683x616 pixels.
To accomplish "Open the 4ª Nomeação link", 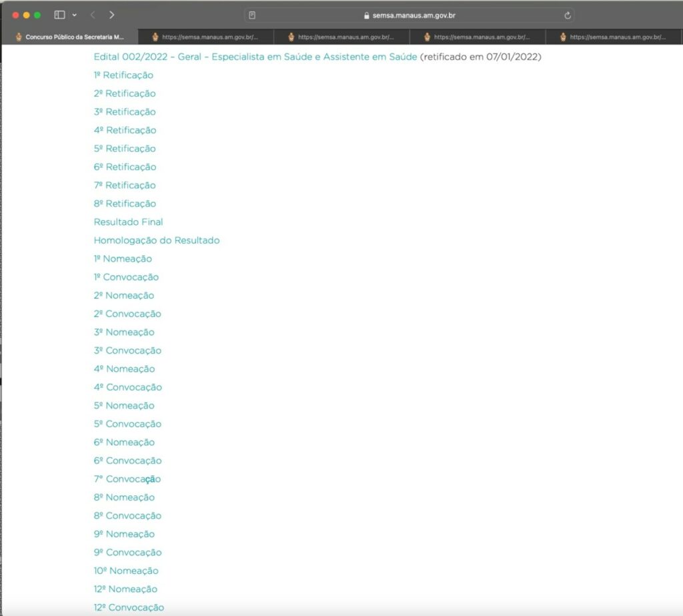I will pyautogui.click(x=124, y=368).
